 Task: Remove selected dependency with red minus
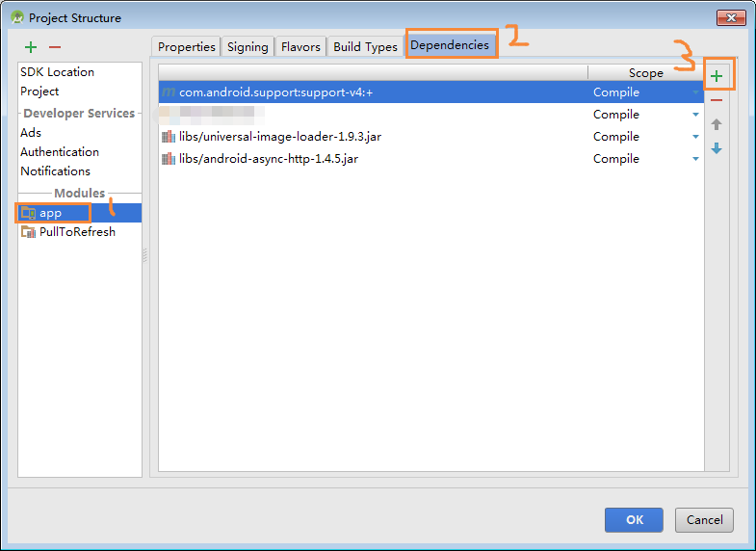tap(716, 100)
